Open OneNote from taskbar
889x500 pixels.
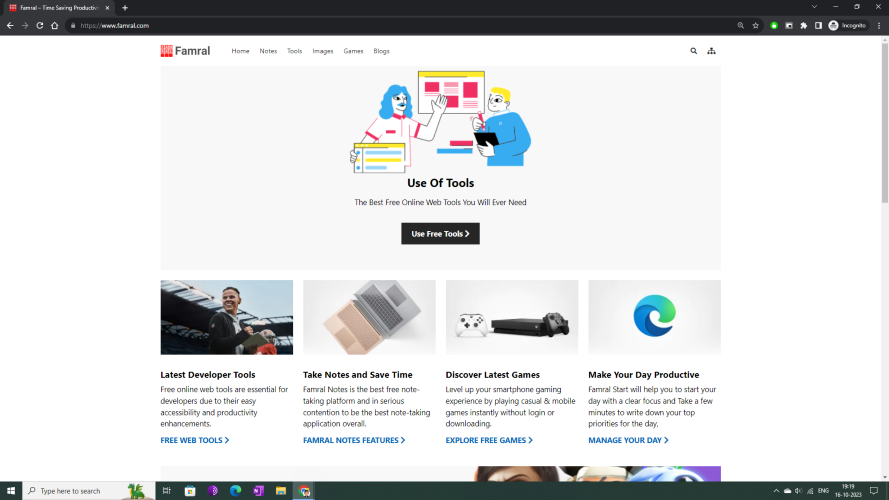point(258,491)
